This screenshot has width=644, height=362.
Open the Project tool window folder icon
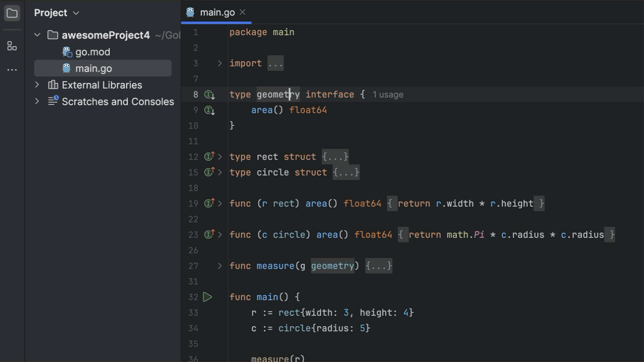[x=12, y=13]
